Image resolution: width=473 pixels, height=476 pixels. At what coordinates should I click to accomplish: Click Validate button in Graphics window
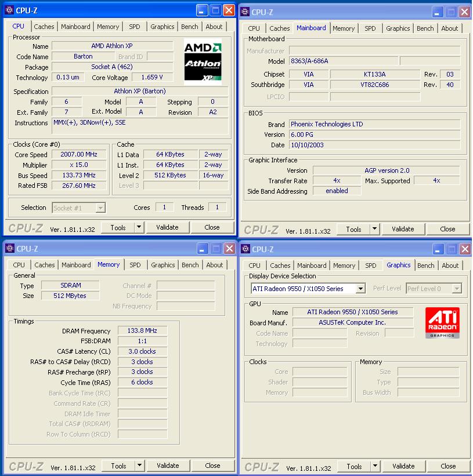coord(404,466)
